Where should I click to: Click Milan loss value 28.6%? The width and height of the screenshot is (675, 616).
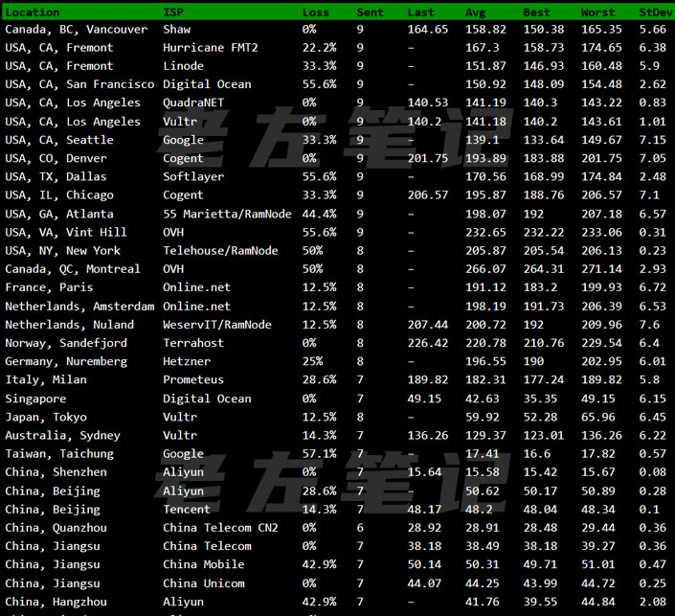click(x=320, y=379)
